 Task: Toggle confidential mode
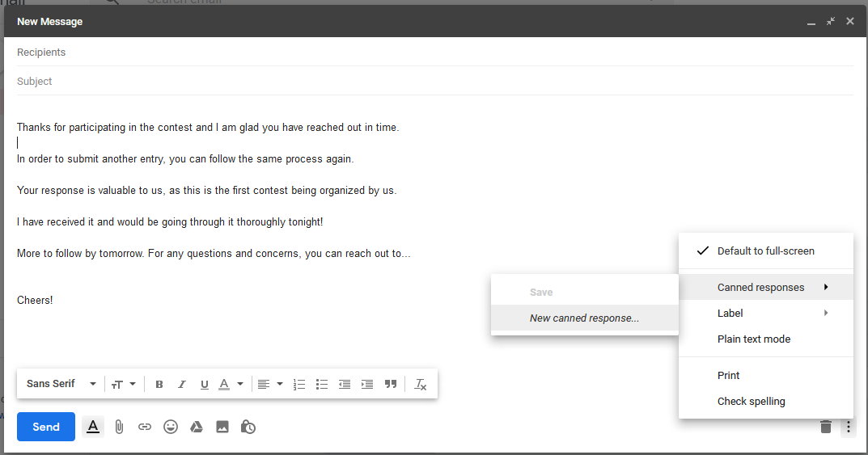pyautogui.click(x=248, y=426)
